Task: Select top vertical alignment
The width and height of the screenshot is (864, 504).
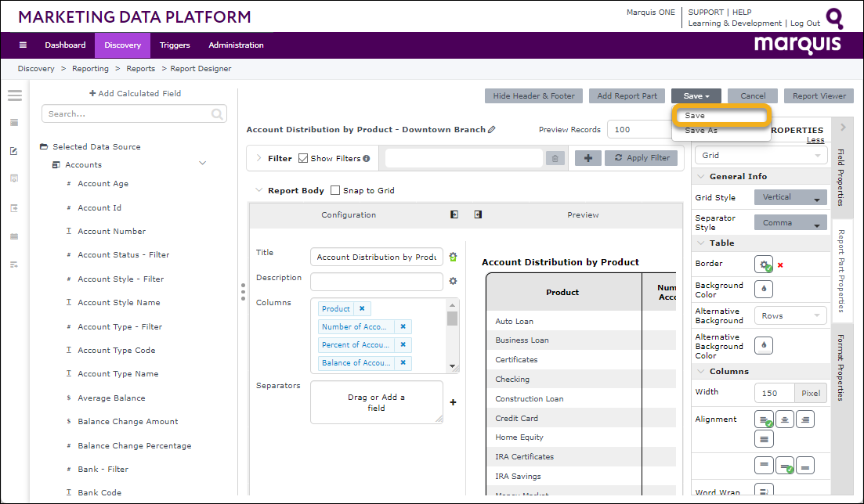Action: (x=764, y=466)
